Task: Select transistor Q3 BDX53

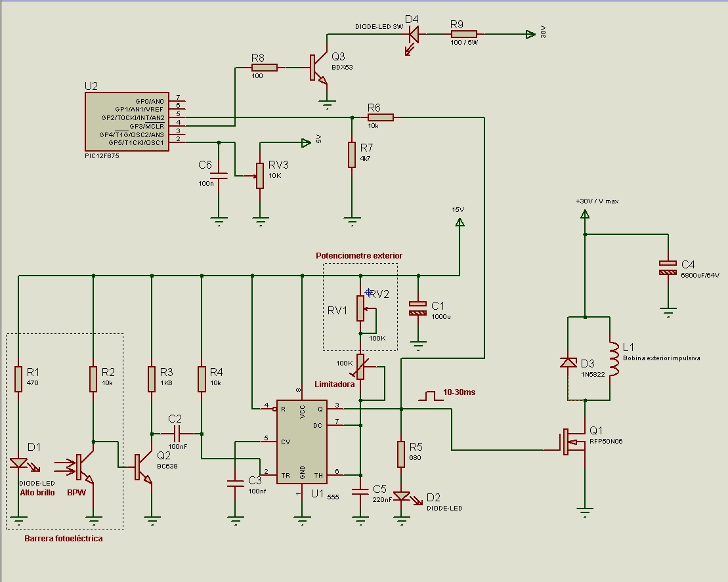Action: (x=318, y=68)
